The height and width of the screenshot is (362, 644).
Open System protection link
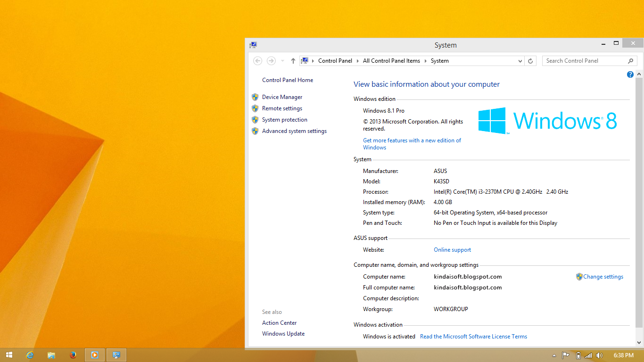click(285, 120)
